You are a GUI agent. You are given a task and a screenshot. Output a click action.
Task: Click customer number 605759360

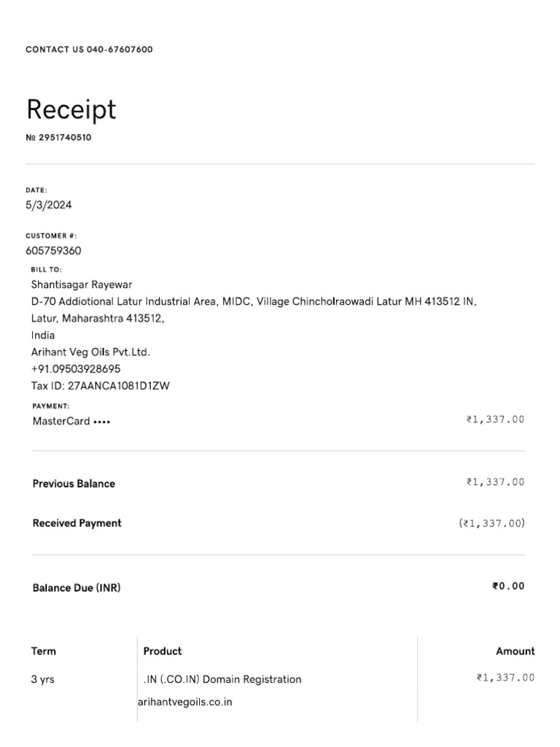pos(53,251)
